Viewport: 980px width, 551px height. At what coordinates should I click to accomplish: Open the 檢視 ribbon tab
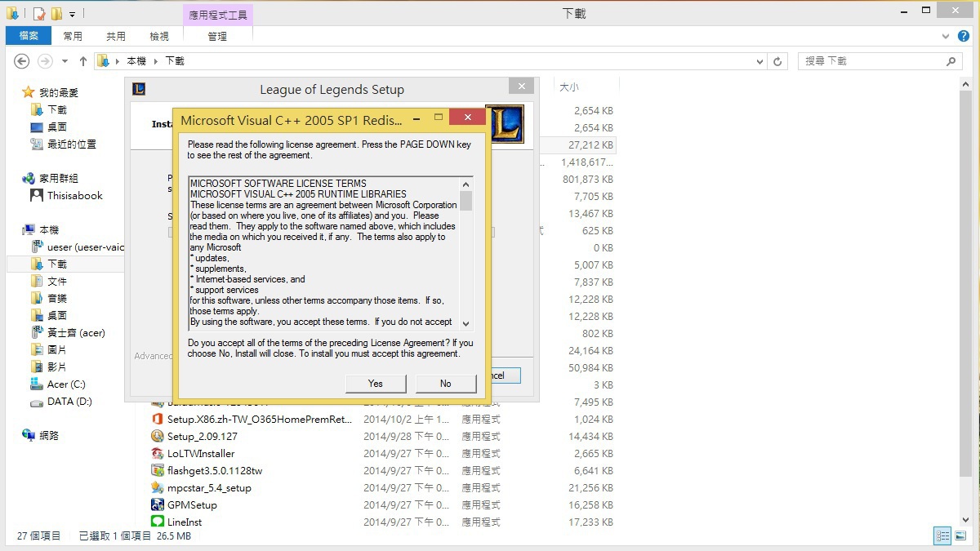pyautogui.click(x=159, y=36)
